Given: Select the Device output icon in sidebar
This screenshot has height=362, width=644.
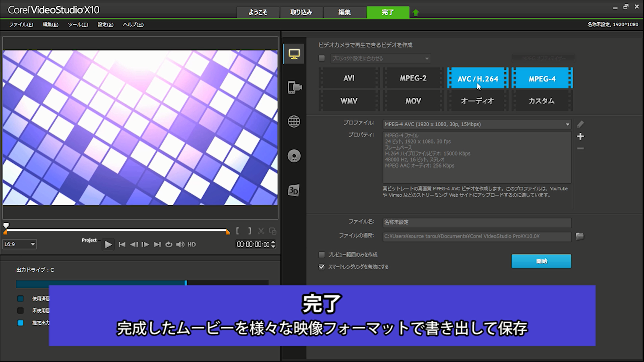Looking at the screenshot, I should tap(293, 87).
